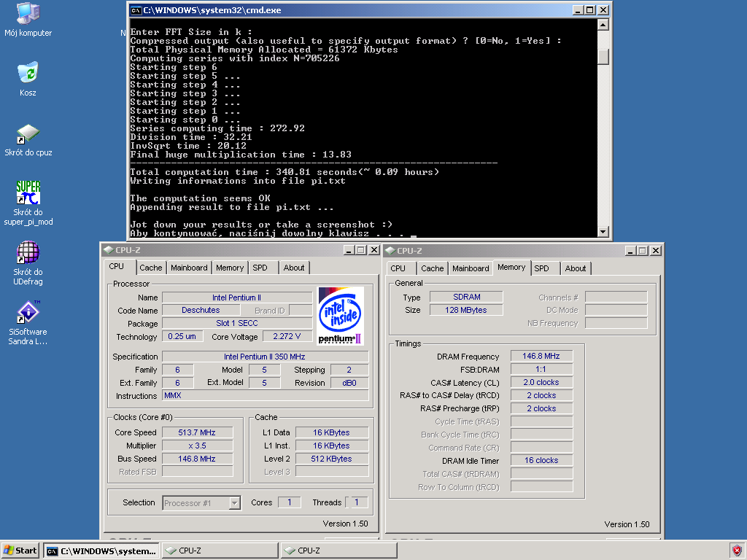Switch to Cache tab in left CPU-Z
The width and height of the screenshot is (747, 560).
(x=150, y=268)
